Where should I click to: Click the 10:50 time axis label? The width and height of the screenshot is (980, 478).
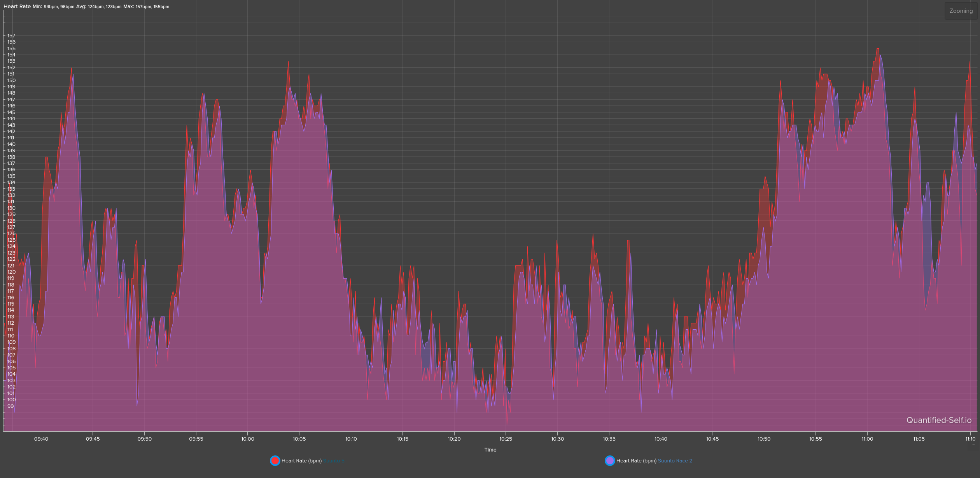click(x=764, y=439)
